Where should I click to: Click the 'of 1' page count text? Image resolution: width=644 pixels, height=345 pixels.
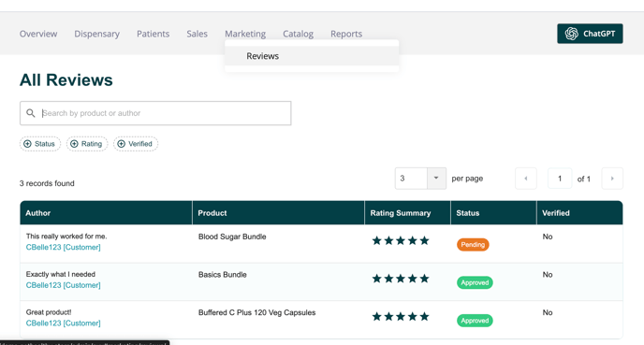coord(584,179)
